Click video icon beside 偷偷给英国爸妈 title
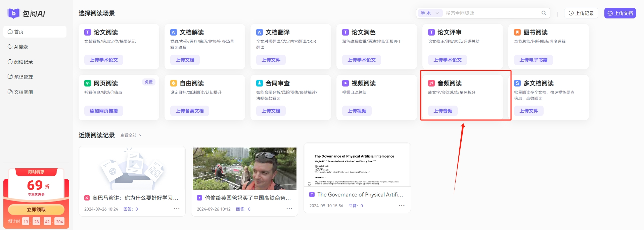Image resolution: width=644 pixels, height=230 pixels. click(x=199, y=198)
